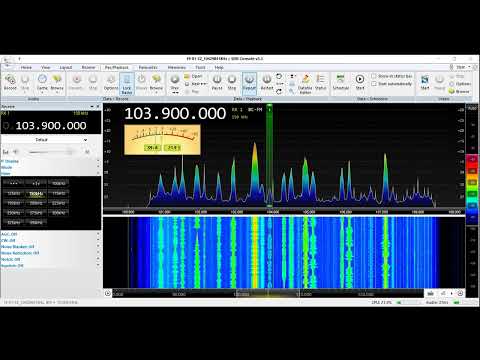Open the Scheduler
The image size is (480, 360).
(341, 82)
